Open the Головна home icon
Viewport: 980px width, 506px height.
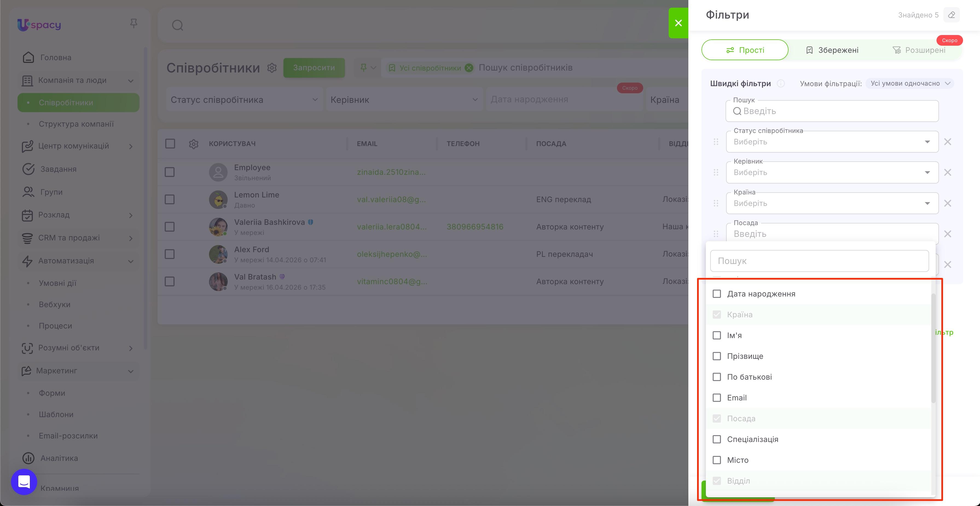[x=28, y=57]
